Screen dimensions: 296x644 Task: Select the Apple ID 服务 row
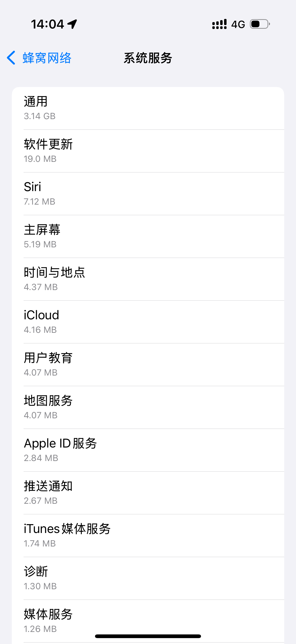[148, 450]
